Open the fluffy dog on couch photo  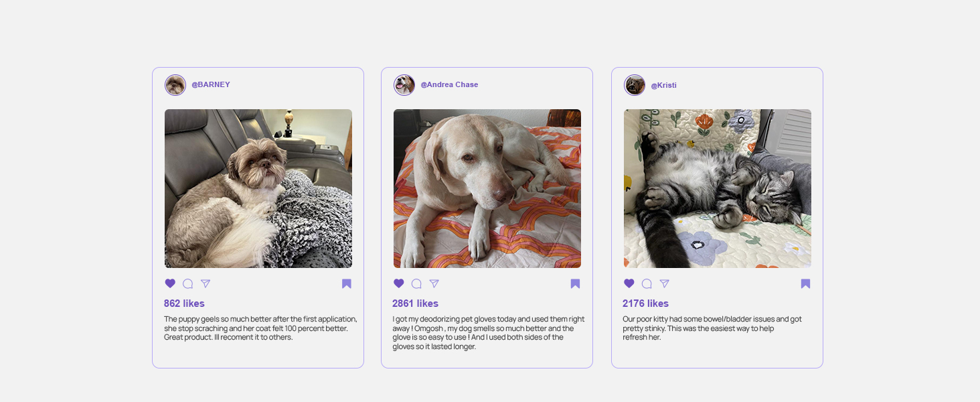tap(258, 188)
